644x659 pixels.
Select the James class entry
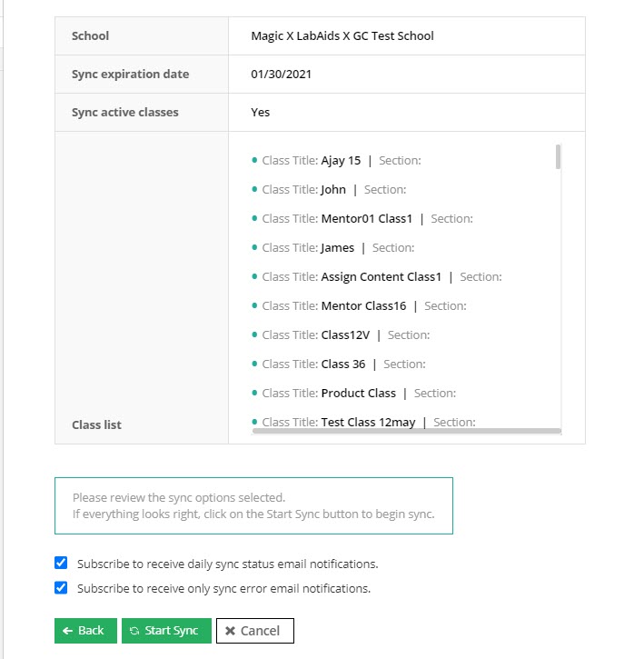click(x=337, y=248)
